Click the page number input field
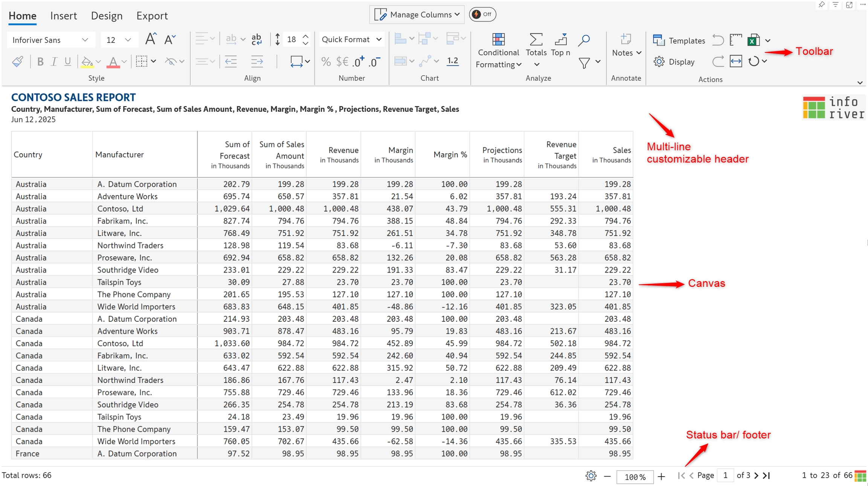 pyautogui.click(x=725, y=475)
